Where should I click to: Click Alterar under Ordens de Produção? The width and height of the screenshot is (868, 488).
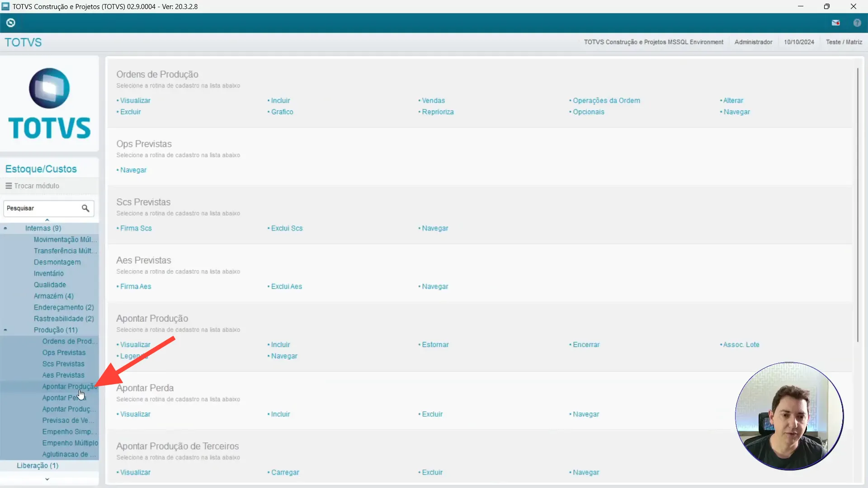point(733,100)
